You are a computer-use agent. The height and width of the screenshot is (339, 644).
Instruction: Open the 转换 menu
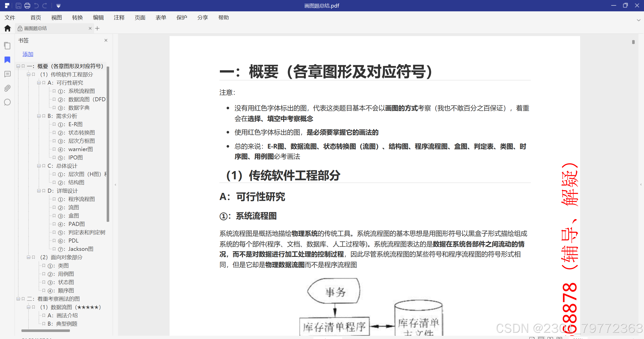click(x=77, y=18)
